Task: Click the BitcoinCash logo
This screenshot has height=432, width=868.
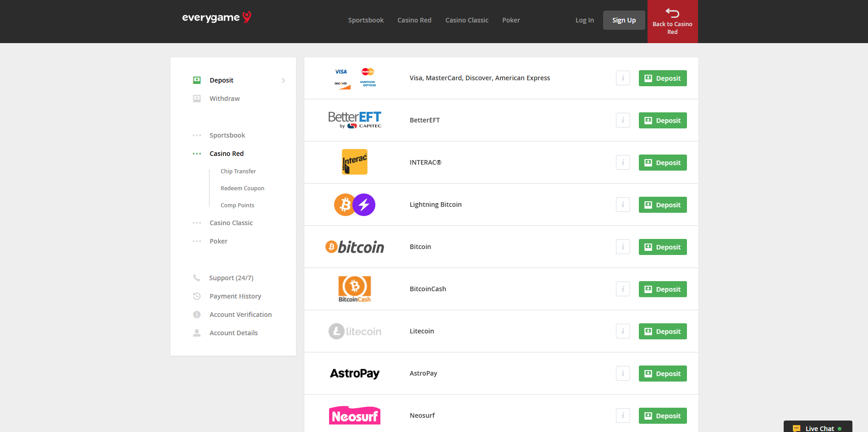Action: pos(355,289)
